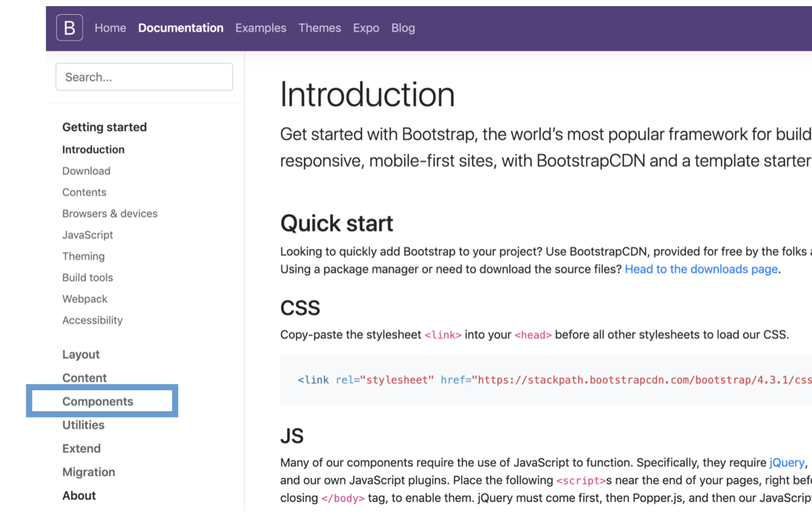Open the jQuery link in JS section
This screenshot has height=520, width=812.
tap(787, 462)
